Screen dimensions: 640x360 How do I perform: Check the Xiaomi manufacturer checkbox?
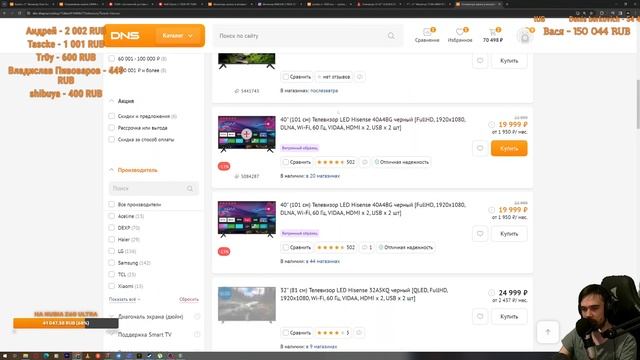(x=111, y=286)
